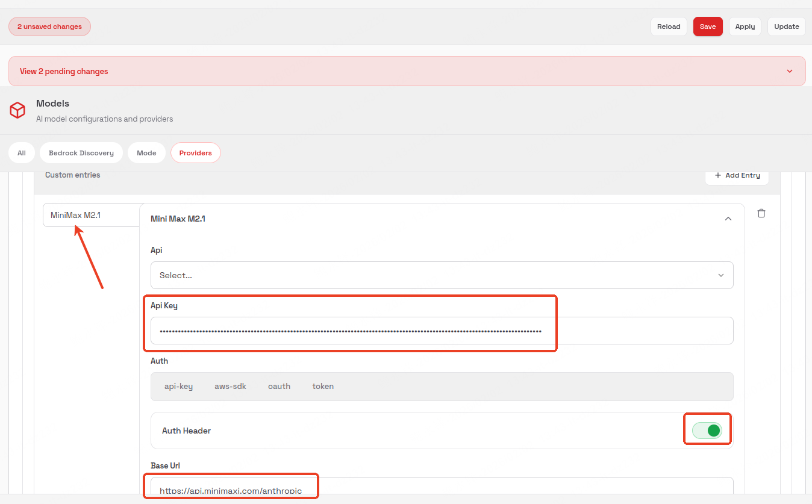812x504 pixels.
Task: Open the Api Select dropdown
Action: 442,275
